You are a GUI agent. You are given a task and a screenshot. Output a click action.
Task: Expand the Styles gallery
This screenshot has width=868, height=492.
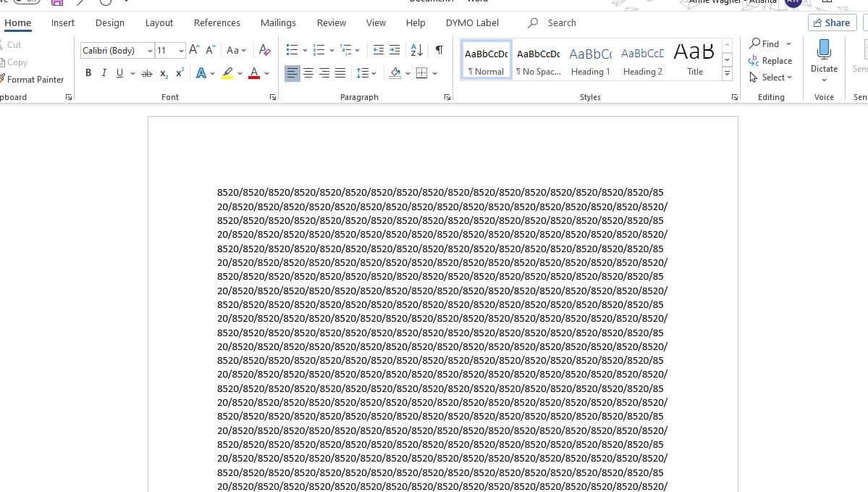[727, 74]
